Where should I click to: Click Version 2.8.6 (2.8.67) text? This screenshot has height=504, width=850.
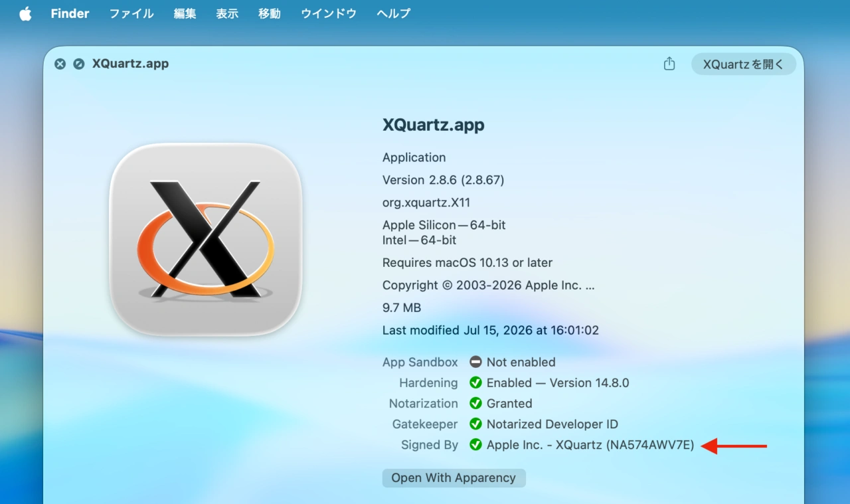pos(444,180)
